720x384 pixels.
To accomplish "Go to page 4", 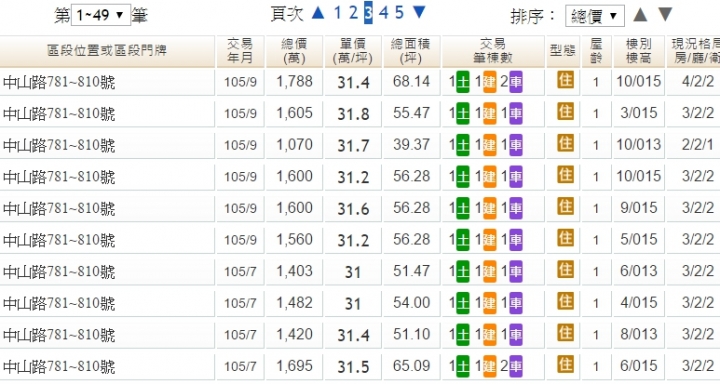I will point(383,13).
